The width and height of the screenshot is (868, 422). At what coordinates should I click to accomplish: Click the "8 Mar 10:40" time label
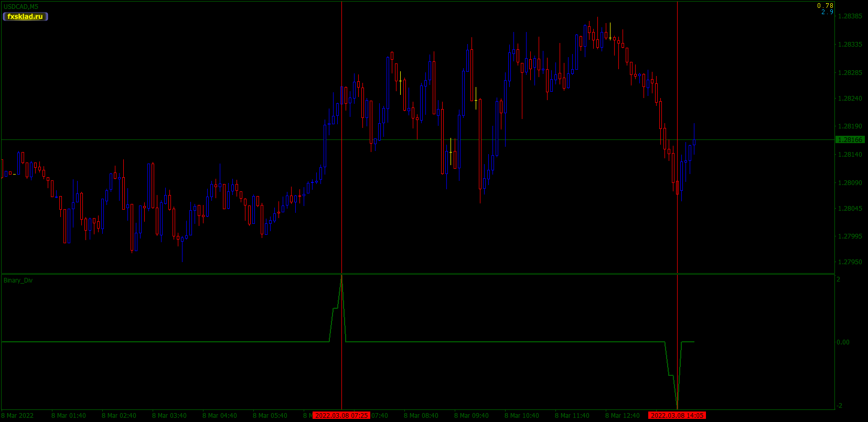pyautogui.click(x=522, y=416)
